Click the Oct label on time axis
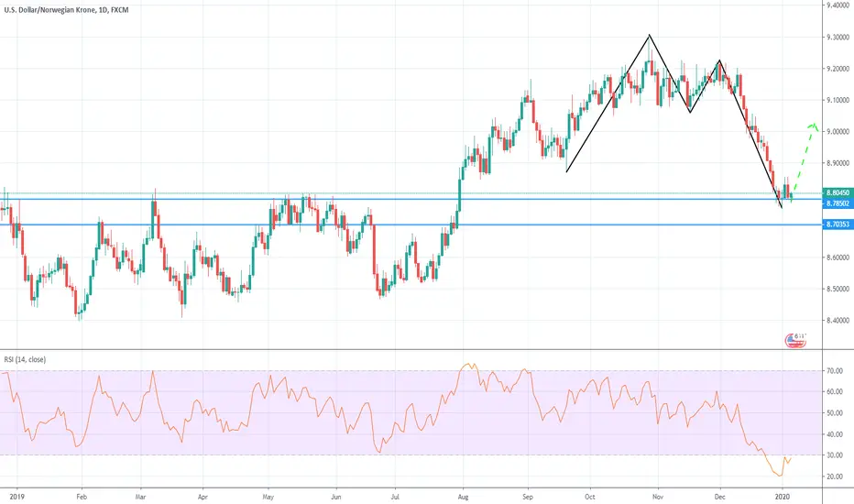 (x=590, y=497)
